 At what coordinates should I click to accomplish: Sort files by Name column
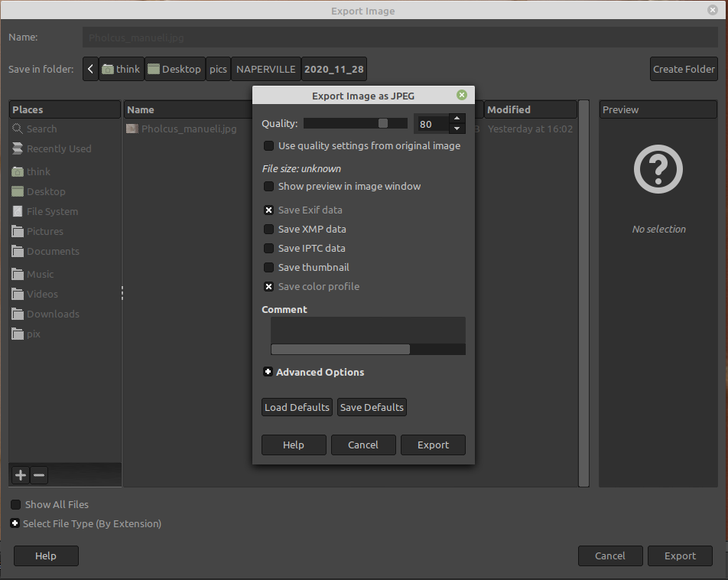tap(188, 109)
